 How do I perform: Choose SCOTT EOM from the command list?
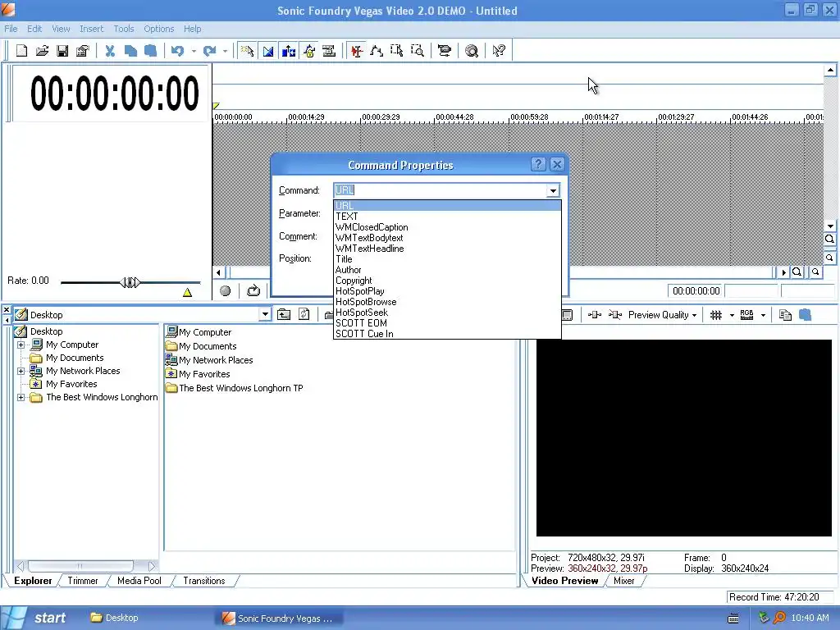click(x=447, y=323)
